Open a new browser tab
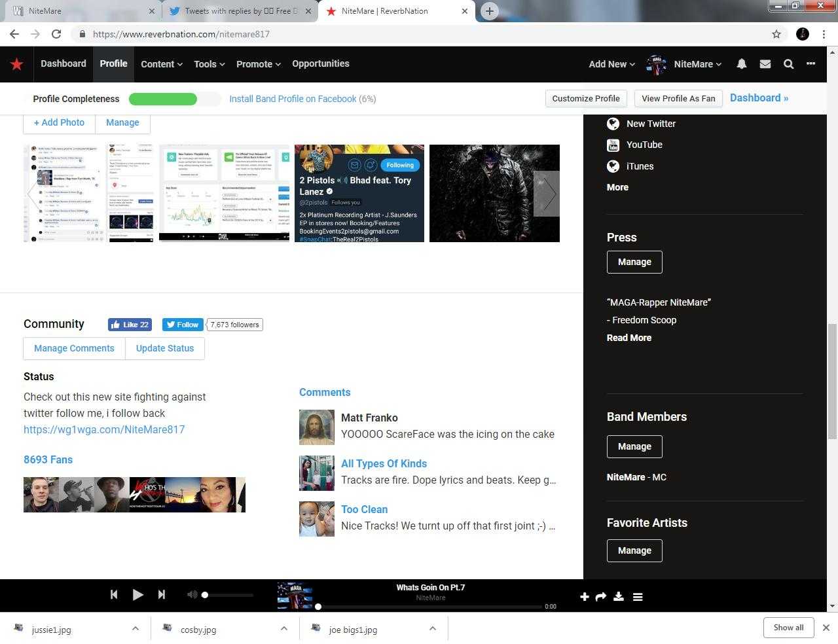The height and width of the screenshot is (644, 838). click(489, 10)
